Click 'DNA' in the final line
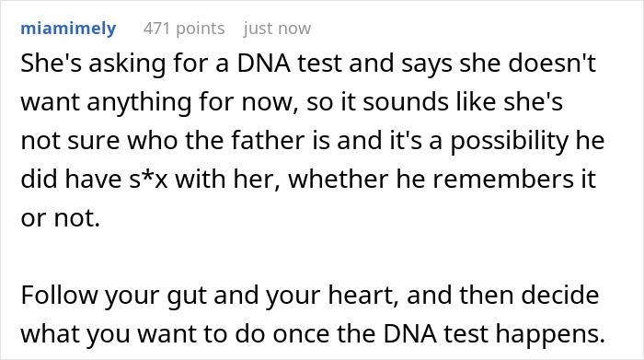 410,334
